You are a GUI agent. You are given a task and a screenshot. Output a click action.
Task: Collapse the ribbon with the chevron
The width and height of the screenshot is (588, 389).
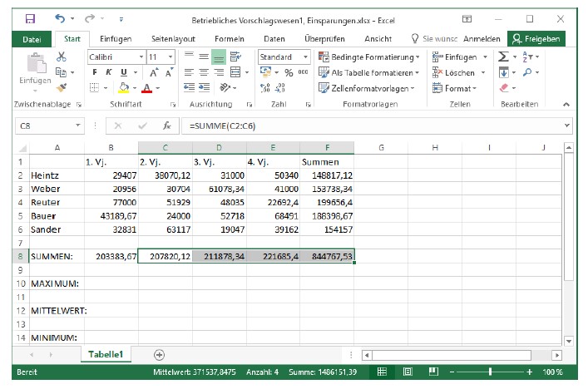click(x=566, y=105)
